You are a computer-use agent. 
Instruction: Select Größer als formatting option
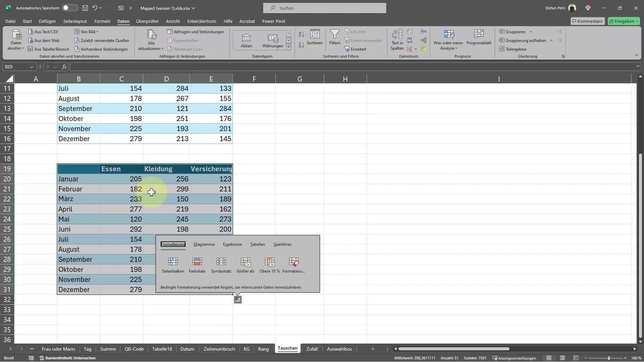click(x=245, y=265)
